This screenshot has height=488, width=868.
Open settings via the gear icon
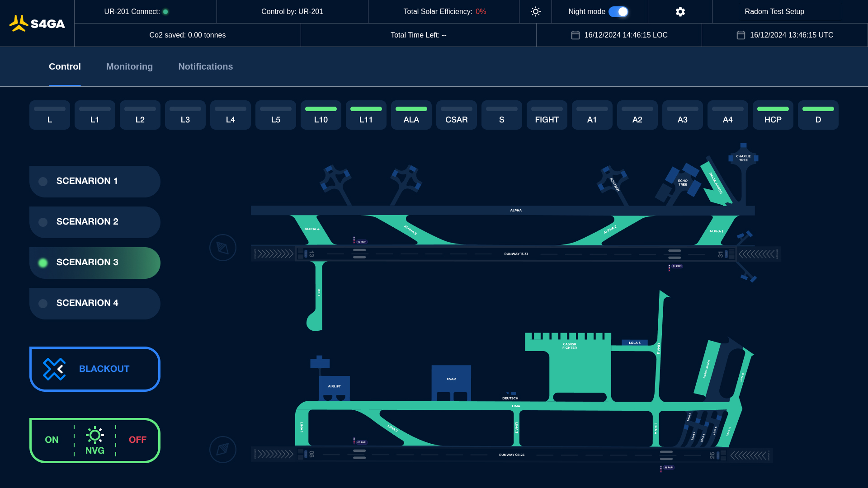click(680, 12)
